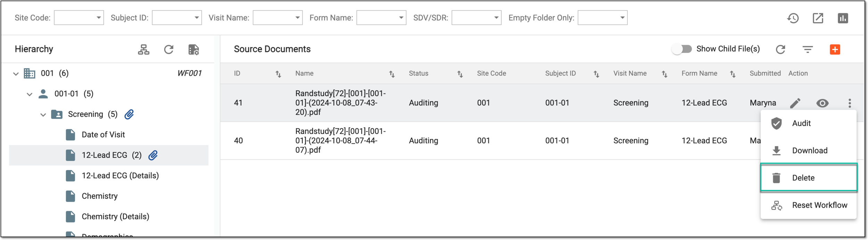
Task: Choose Reset Workflow from the action menu
Action: click(808, 205)
